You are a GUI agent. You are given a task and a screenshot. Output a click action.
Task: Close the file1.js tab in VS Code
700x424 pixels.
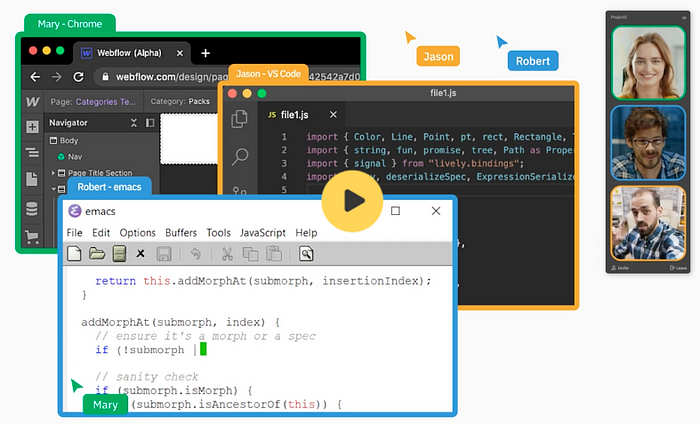(333, 115)
